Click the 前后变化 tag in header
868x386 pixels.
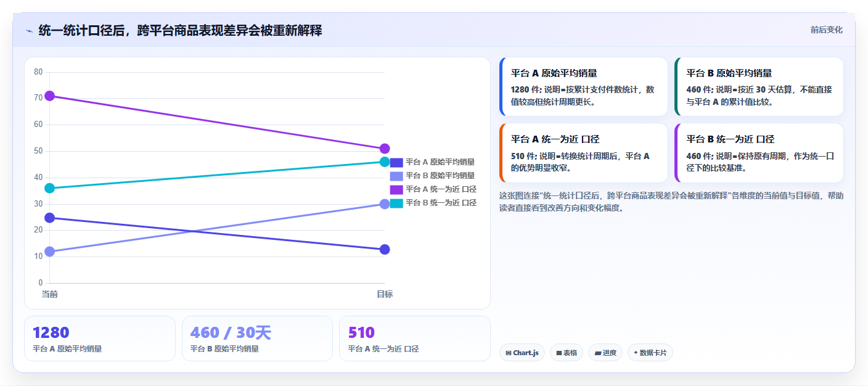826,30
